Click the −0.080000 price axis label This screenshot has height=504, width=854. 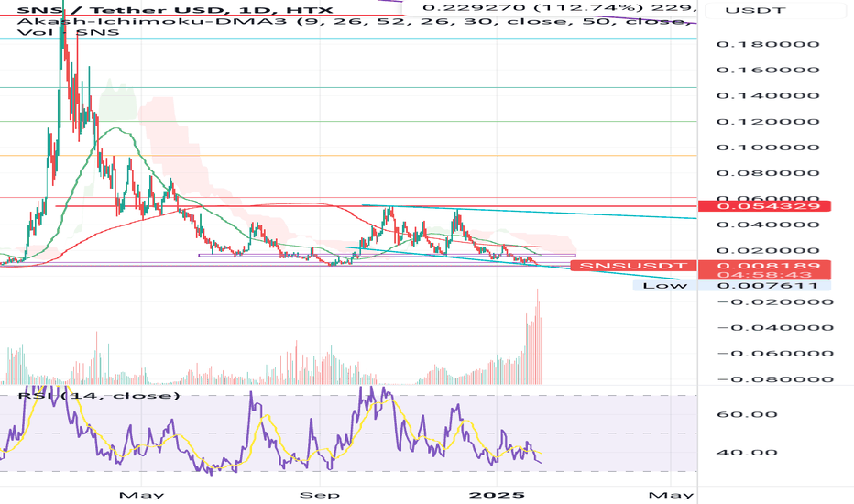(x=775, y=379)
